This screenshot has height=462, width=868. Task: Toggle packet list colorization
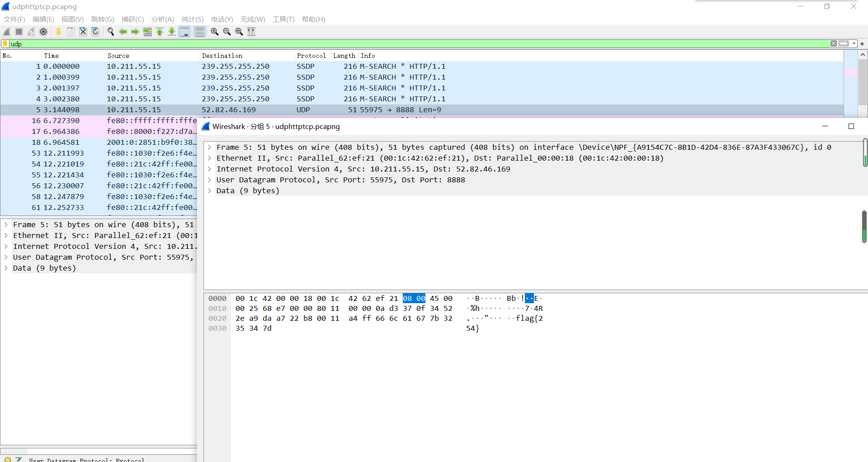[x=199, y=32]
